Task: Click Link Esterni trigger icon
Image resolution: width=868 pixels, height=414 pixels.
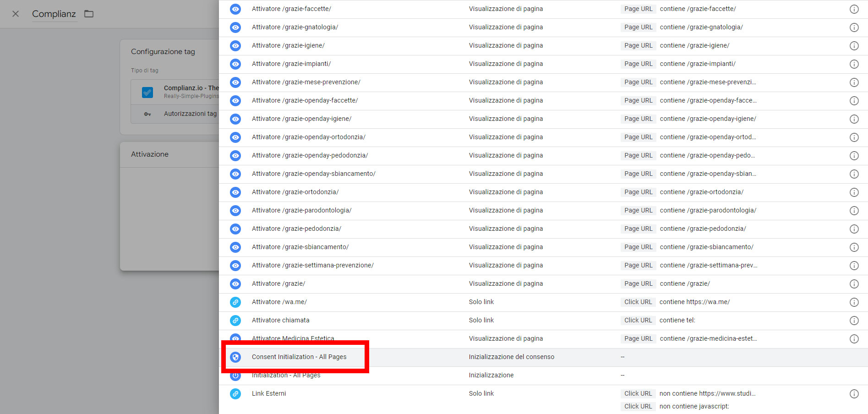Action: tap(235, 394)
